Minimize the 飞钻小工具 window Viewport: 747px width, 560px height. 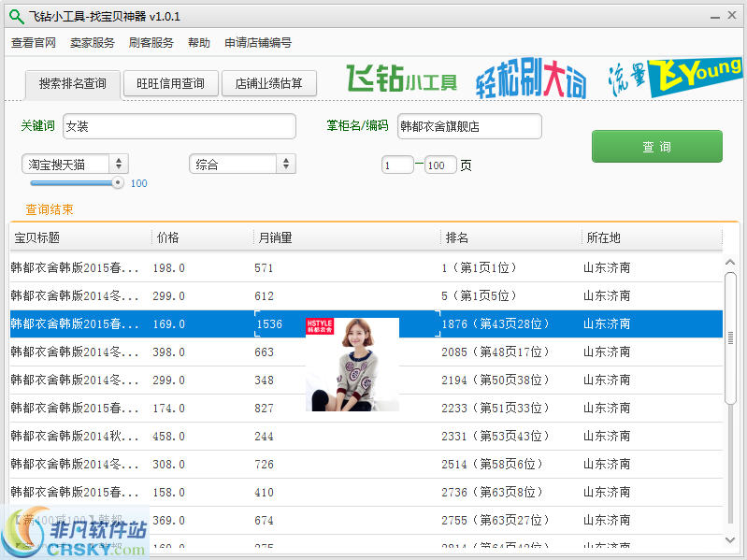click(x=714, y=17)
